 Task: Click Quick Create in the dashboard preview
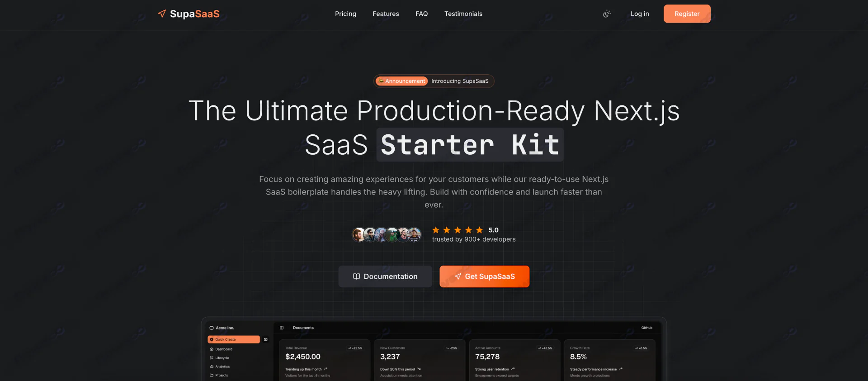pos(234,339)
